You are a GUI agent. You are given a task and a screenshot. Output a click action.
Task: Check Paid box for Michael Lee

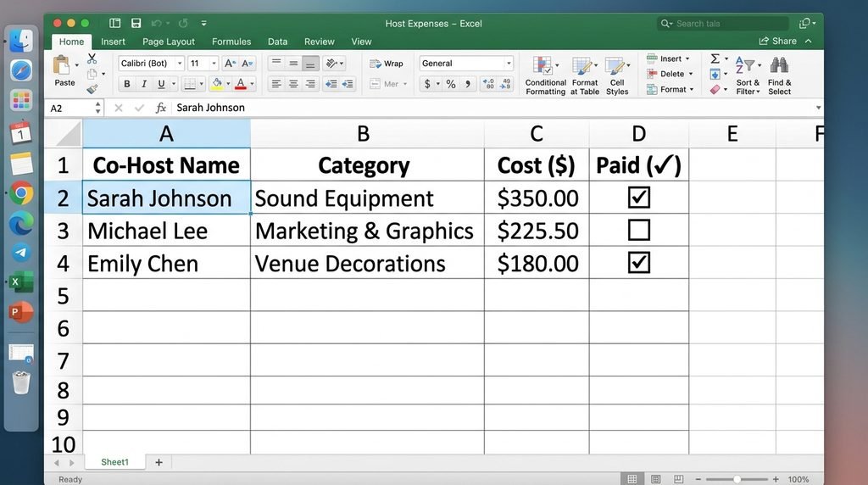(x=639, y=230)
